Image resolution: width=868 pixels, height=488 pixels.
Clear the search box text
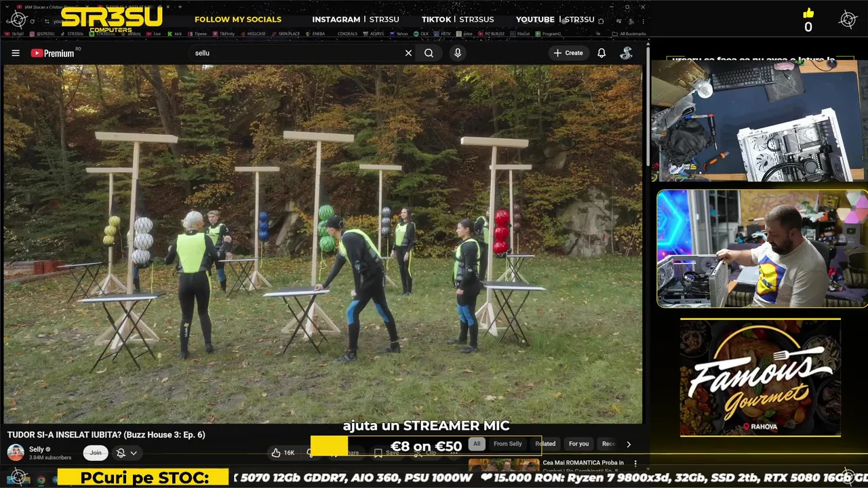408,53
